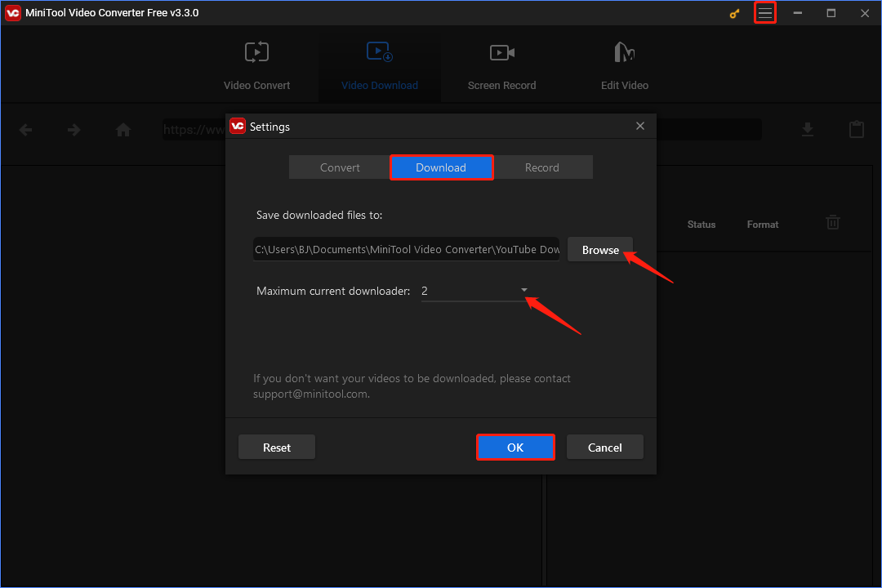Reset settings to defaults

(x=277, y=448)
